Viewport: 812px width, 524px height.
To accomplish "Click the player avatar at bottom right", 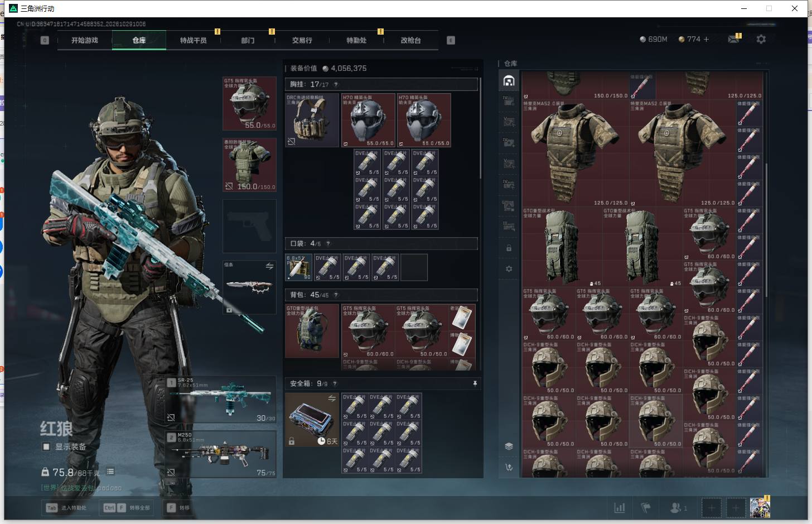I will [760, 507].
